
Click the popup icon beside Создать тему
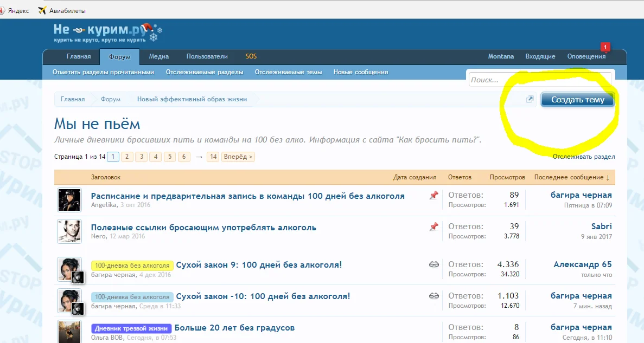(530, 99)
